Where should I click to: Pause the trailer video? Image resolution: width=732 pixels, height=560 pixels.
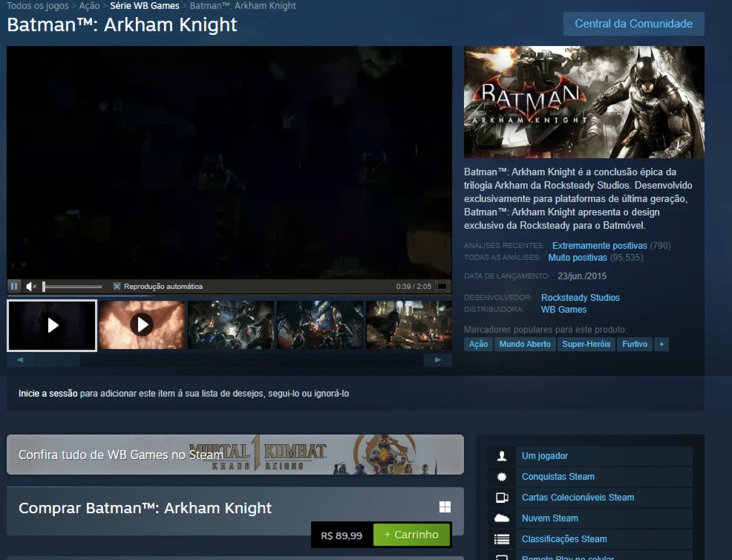click(14, 286)
